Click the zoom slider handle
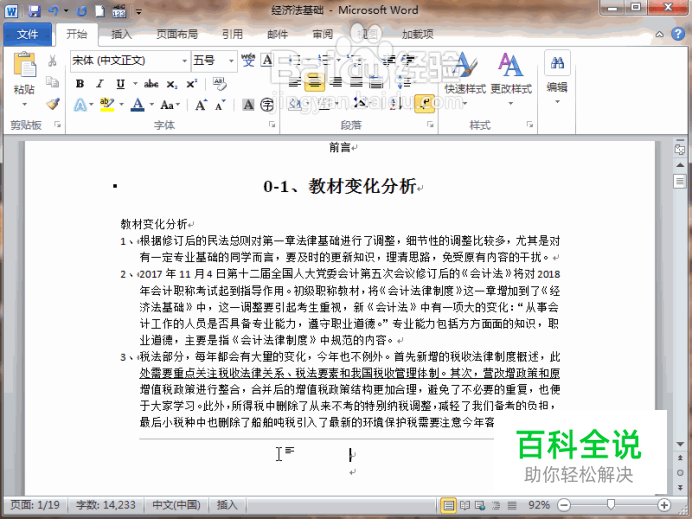692x519 pixels. [x=611, y=505]
